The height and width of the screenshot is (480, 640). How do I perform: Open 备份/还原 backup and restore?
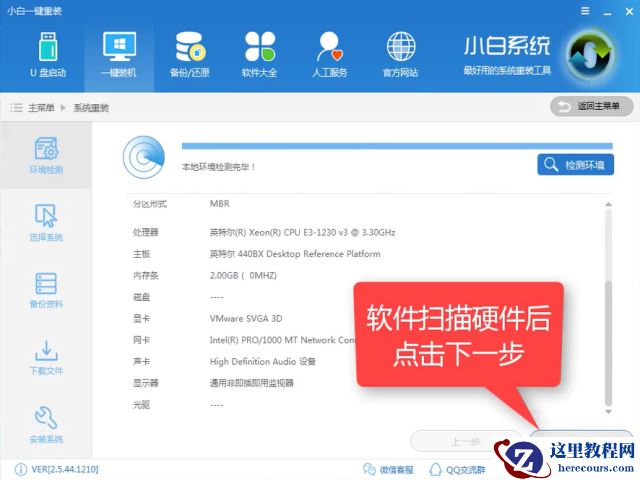pyautogui.click(x=190, y=55)
